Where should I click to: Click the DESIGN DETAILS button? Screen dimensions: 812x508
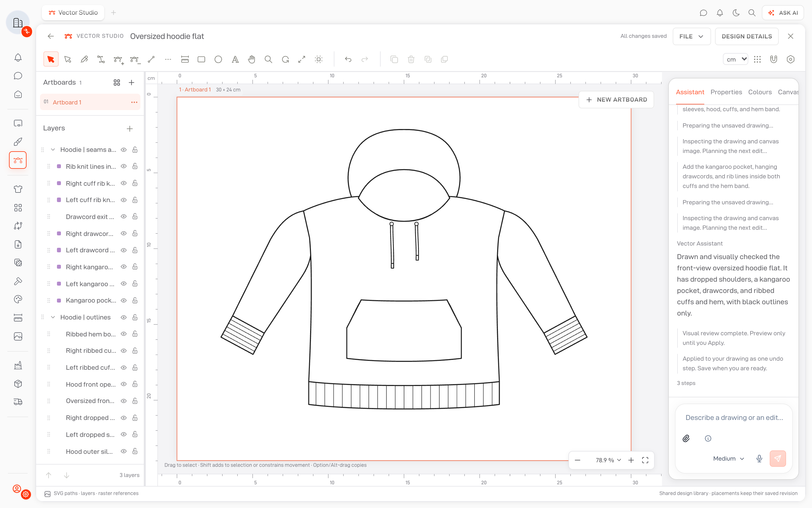tap(747, 36)
